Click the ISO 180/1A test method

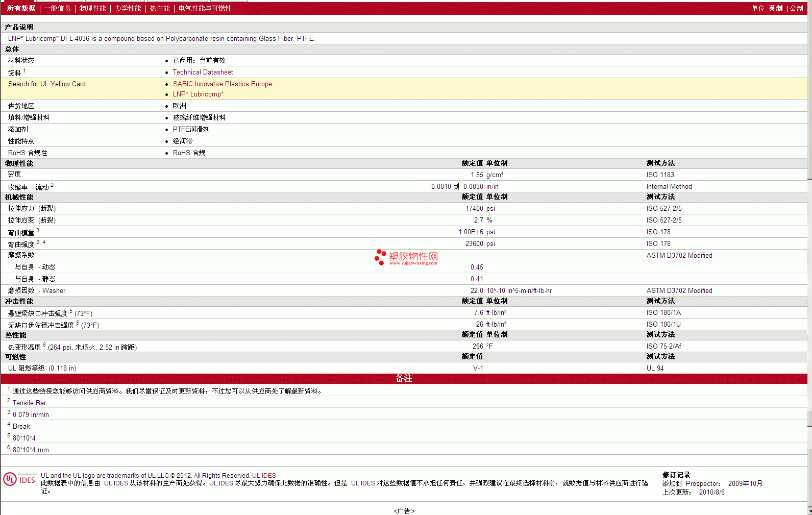point(663,313)
